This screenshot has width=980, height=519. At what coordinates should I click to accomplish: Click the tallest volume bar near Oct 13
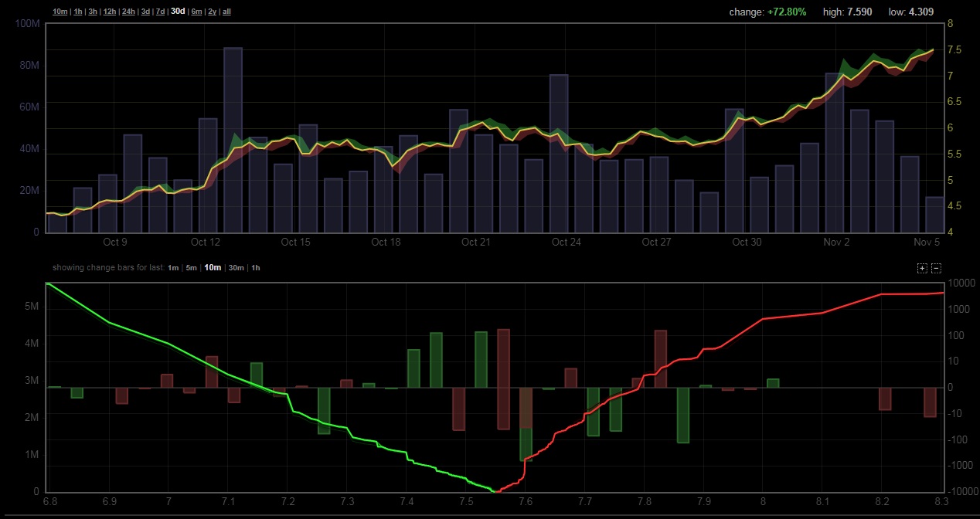233,139
